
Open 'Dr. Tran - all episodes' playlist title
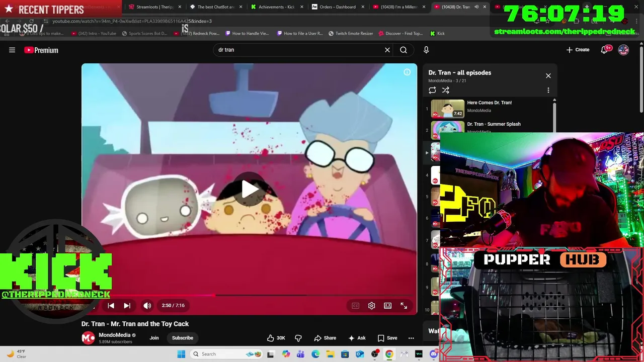460,72
